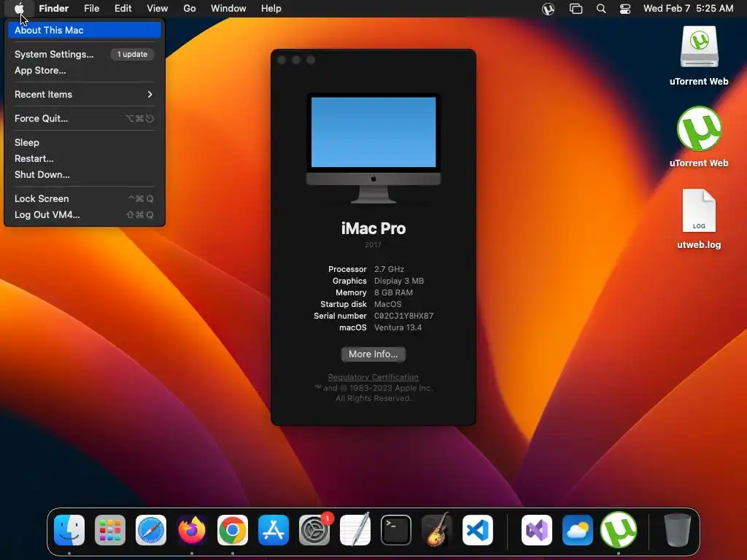Open TextEdit from the dock
747x560 pixels.
[x=355, y=529]
